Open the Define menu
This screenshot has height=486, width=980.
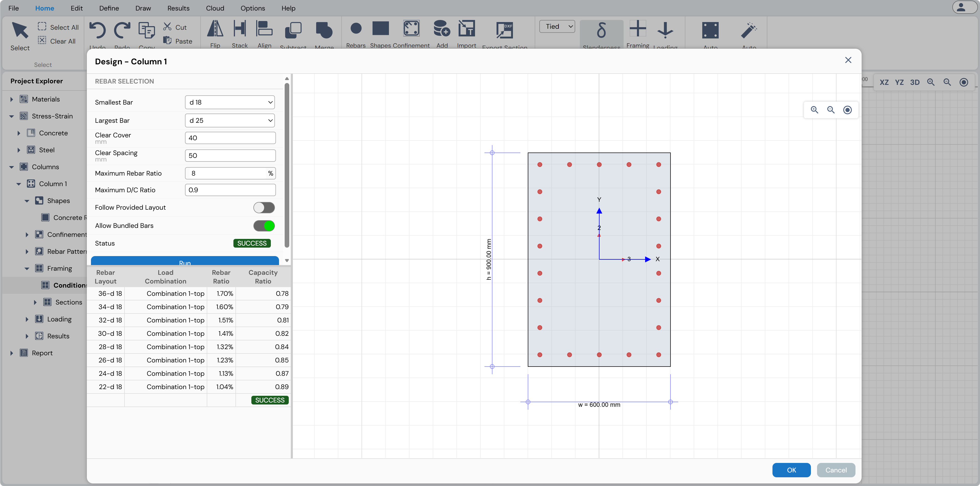109,8
